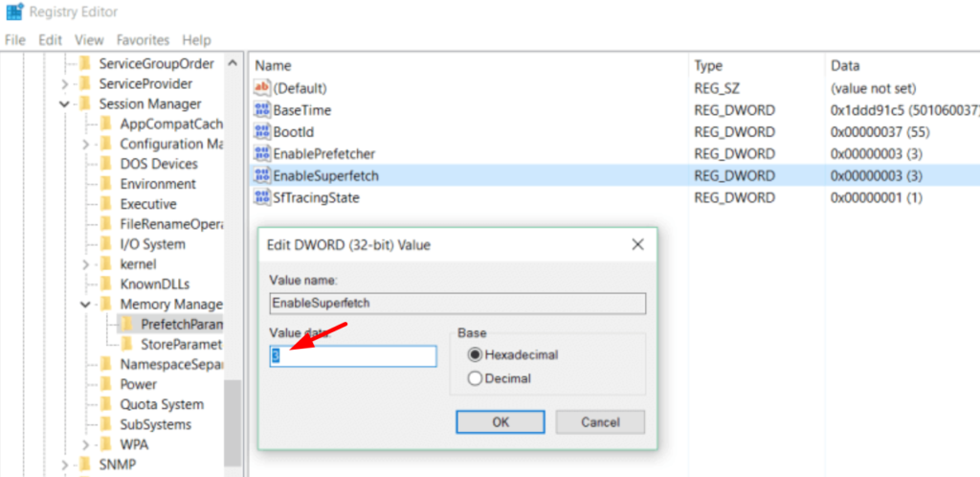Collapse the Memory Management tree node
Screen dimensions: 980x477
(86, 305)
